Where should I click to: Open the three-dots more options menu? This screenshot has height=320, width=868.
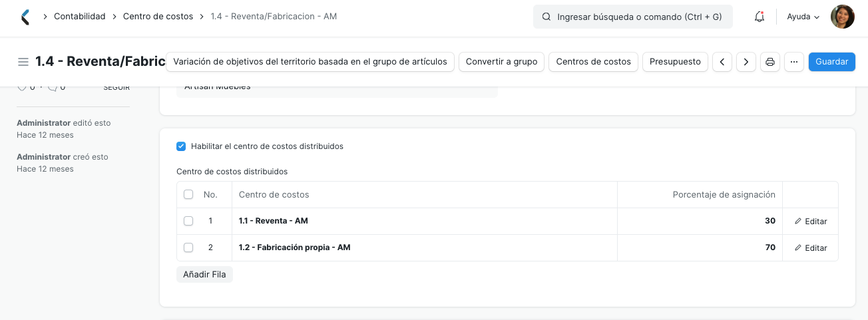[794, 62]
